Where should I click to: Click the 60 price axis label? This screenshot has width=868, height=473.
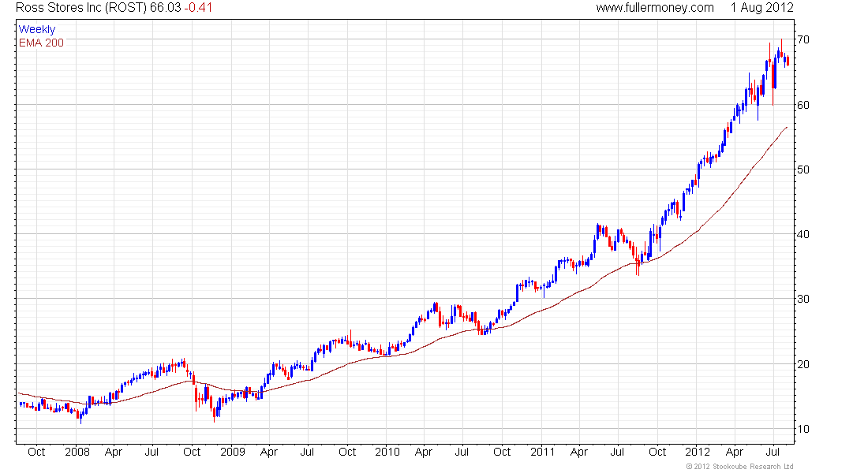pos(803,105)
